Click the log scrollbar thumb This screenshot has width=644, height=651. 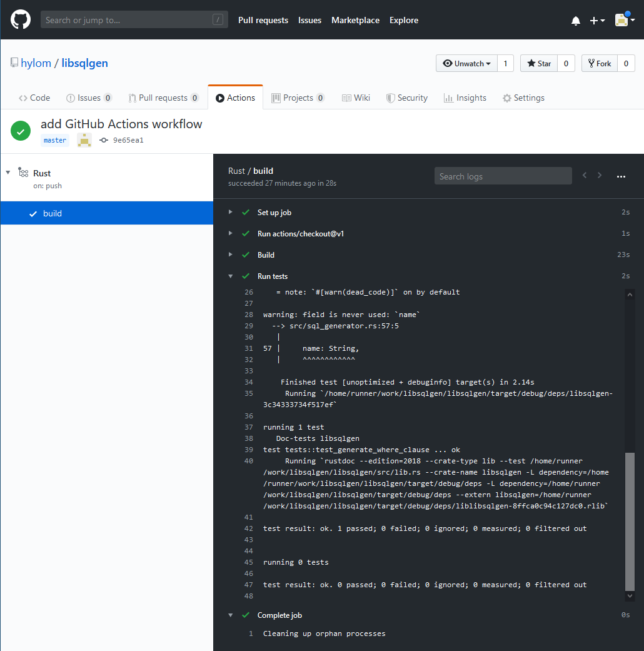pyautogui.click(x=630, y=522)
